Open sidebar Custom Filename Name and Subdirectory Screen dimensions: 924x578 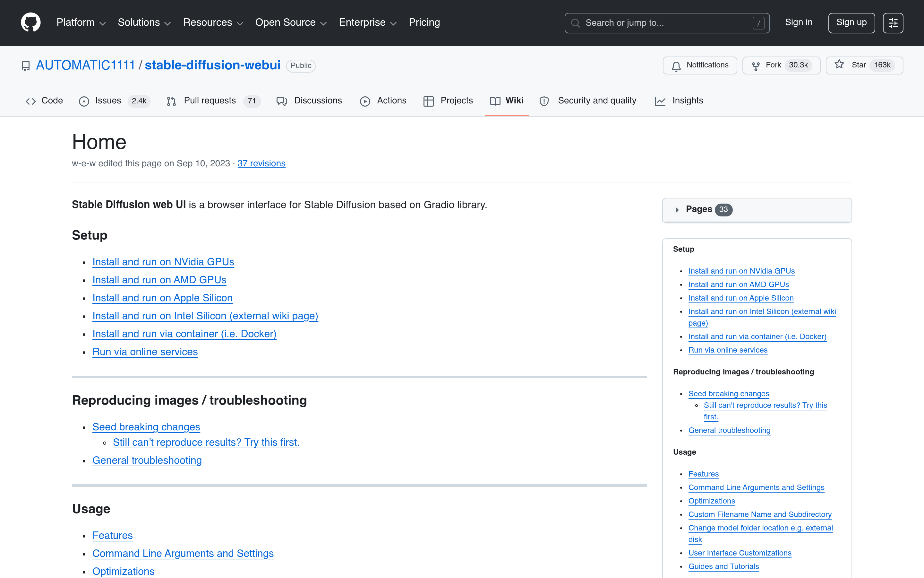760,514
